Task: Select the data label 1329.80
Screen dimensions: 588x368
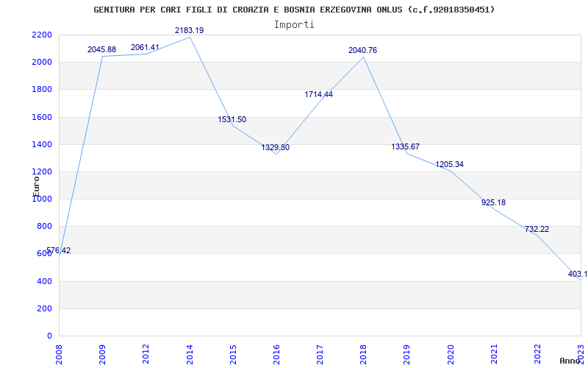Action: [x=276, y=148]
